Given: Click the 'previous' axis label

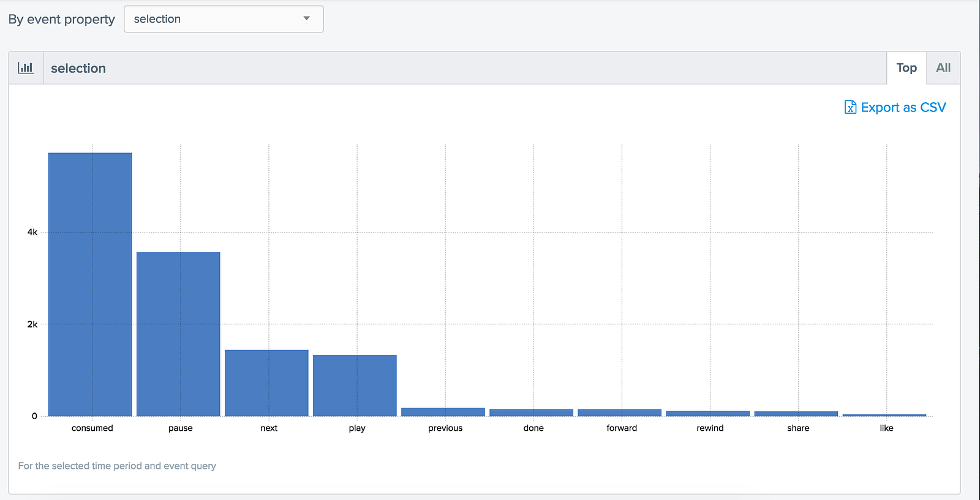Looking at the screenshot, I should tap(445, 428).
